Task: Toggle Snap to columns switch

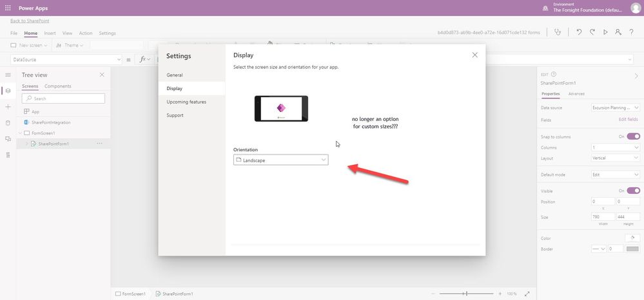Action: (633, 136)
